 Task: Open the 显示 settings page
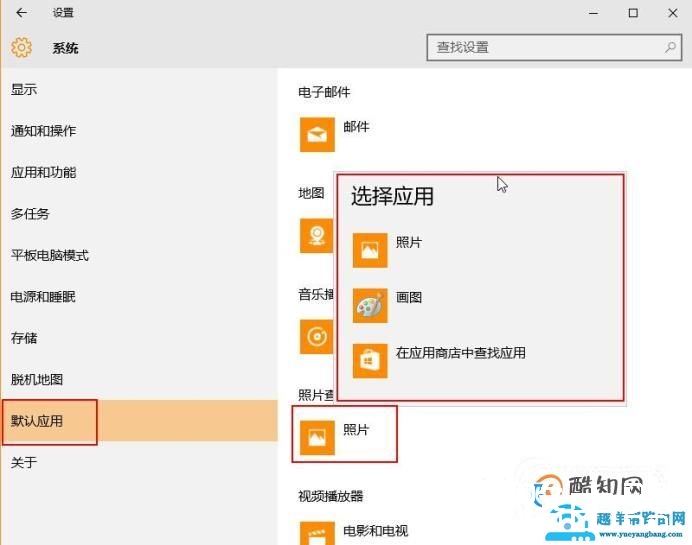24,90
